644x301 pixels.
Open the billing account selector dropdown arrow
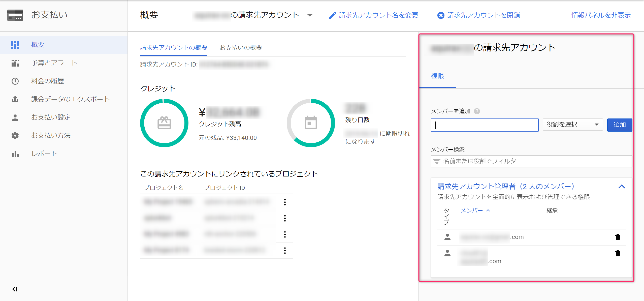[310, 15]
